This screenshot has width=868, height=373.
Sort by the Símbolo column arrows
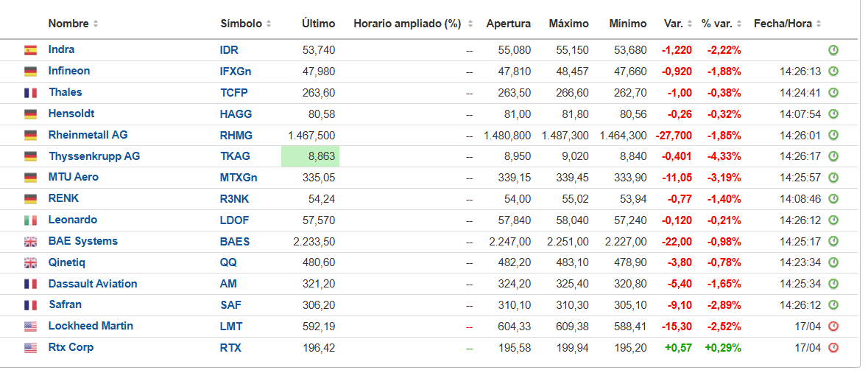(269, 24)
